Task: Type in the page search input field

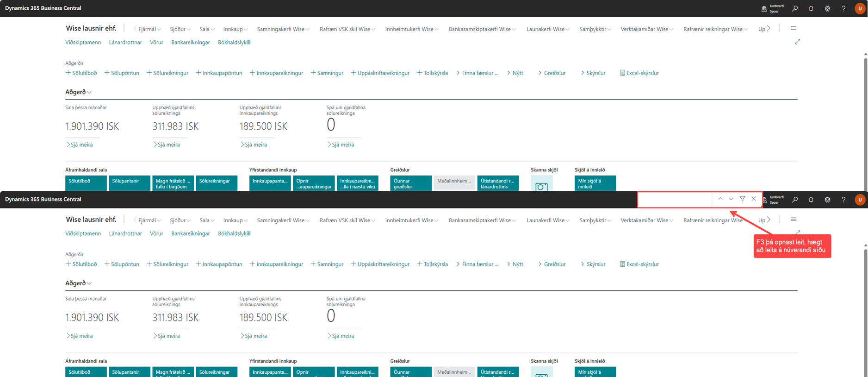Action: pyautogui.click(x=675, y=200)
